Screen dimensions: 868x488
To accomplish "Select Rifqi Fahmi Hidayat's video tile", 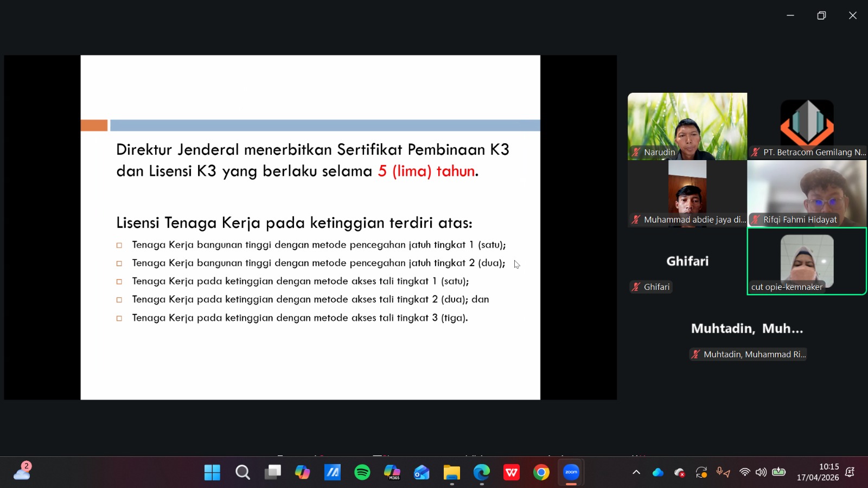I will (x=807, y=193).
